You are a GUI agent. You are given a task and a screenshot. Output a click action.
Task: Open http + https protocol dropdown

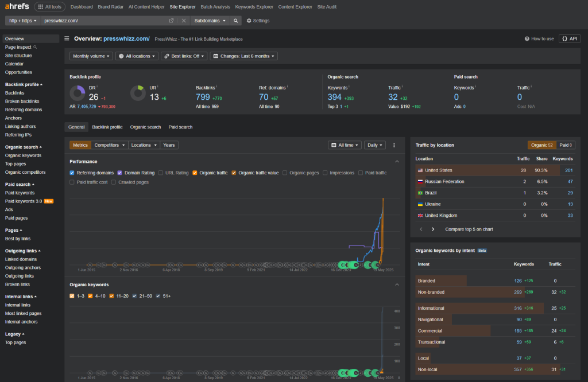tap(23, 21)
